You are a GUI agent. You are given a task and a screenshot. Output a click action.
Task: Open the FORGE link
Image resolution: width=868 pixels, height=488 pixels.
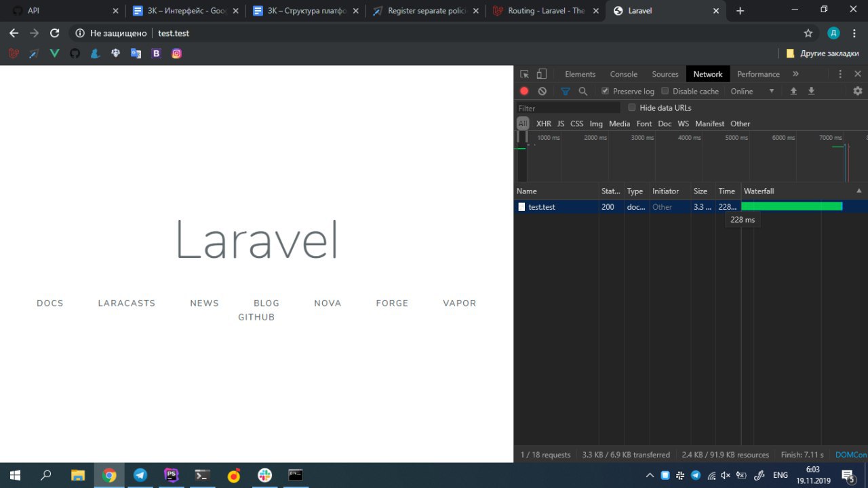pos(393,303)
